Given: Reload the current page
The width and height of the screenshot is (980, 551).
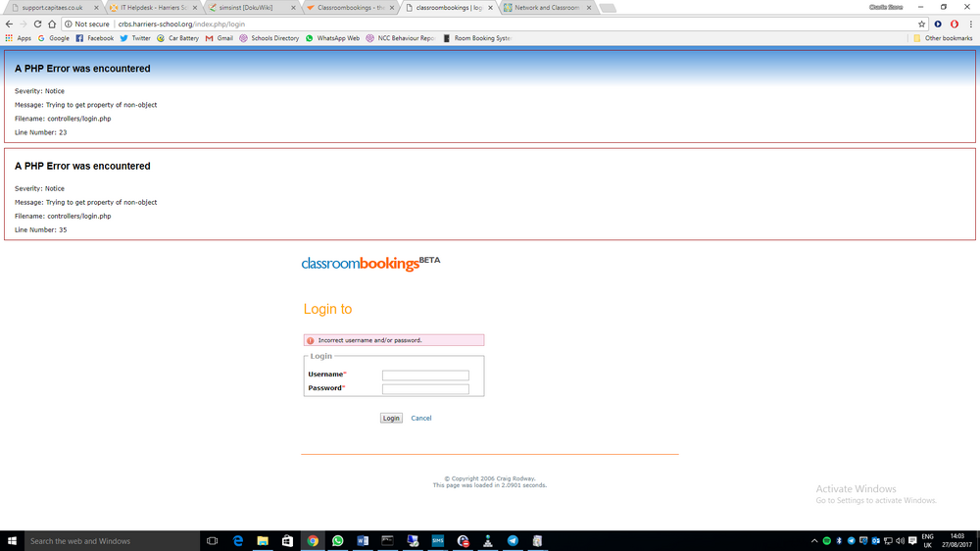Looking at the screenshot, I should pos(37,24).
